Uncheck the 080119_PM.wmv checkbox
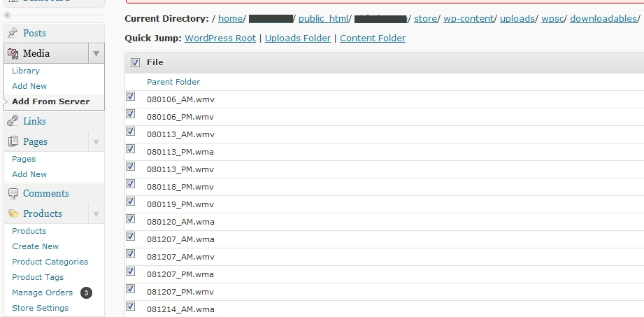The width and height of the screenshot is (644, 317). [x=130, y=201]
